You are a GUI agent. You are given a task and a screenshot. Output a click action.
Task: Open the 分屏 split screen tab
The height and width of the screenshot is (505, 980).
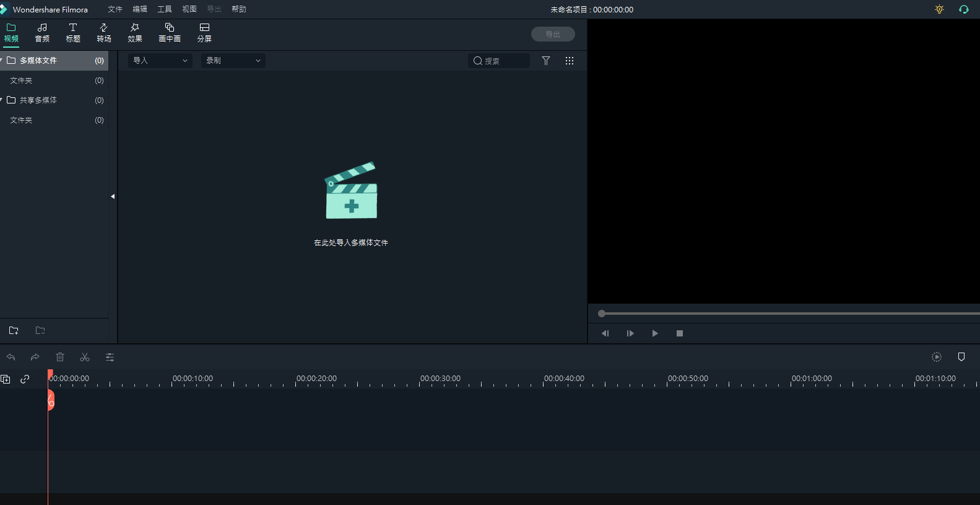204,33
